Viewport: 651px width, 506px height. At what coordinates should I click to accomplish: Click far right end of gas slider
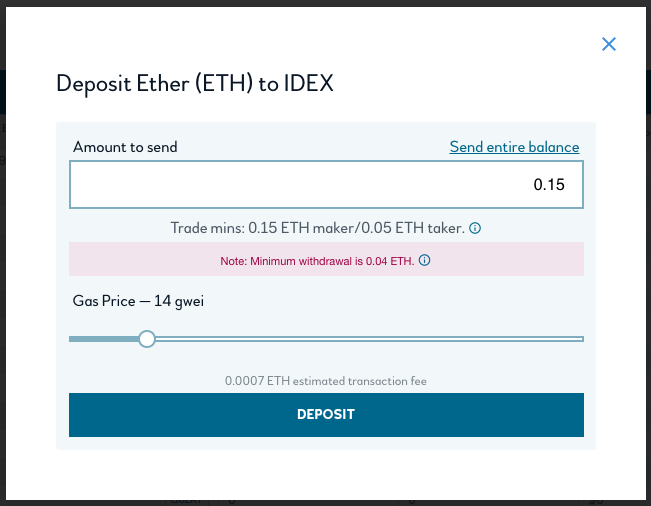(581, 339)
